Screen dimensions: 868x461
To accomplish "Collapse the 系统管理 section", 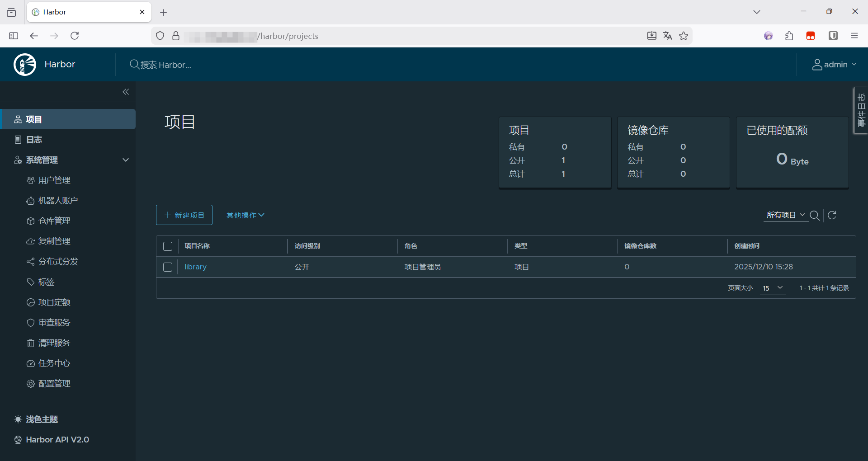I will point(126,160).
